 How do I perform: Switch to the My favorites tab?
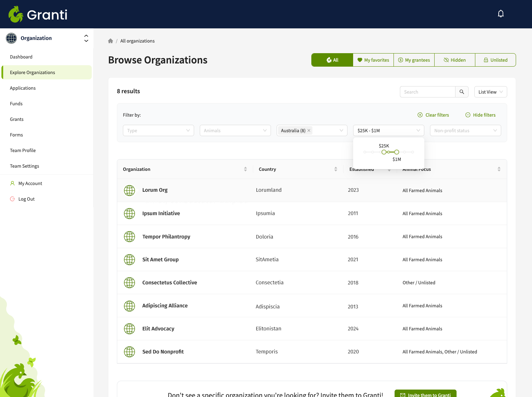click(373, 60)
